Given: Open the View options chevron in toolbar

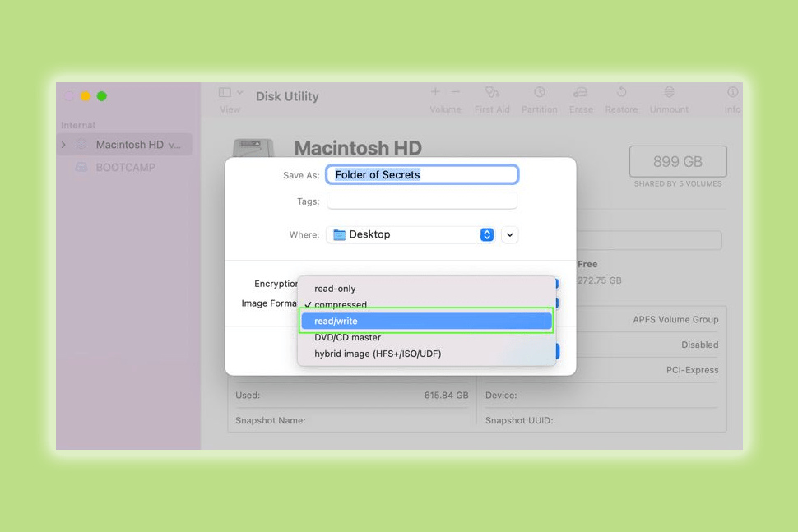Looking at the screenshot, I should click(x=240, y=92).
